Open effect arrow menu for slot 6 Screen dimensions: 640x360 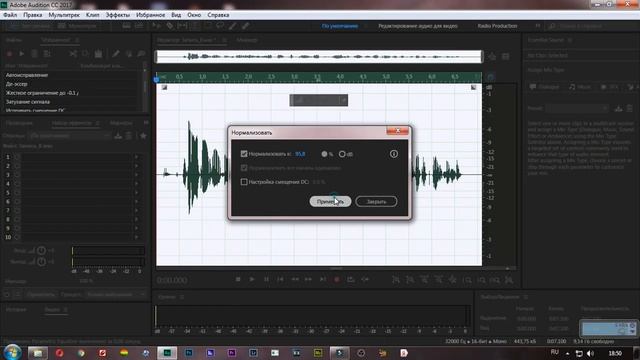(136, 202)
